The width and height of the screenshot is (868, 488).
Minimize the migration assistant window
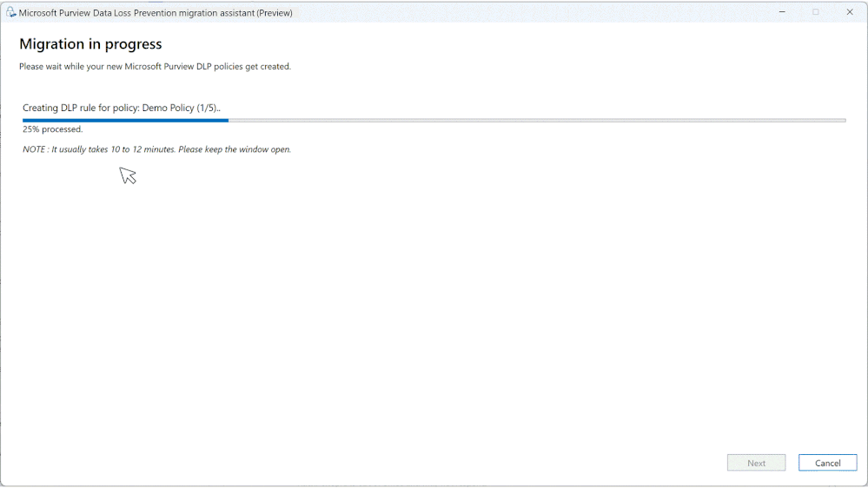[x=782, y=11]
